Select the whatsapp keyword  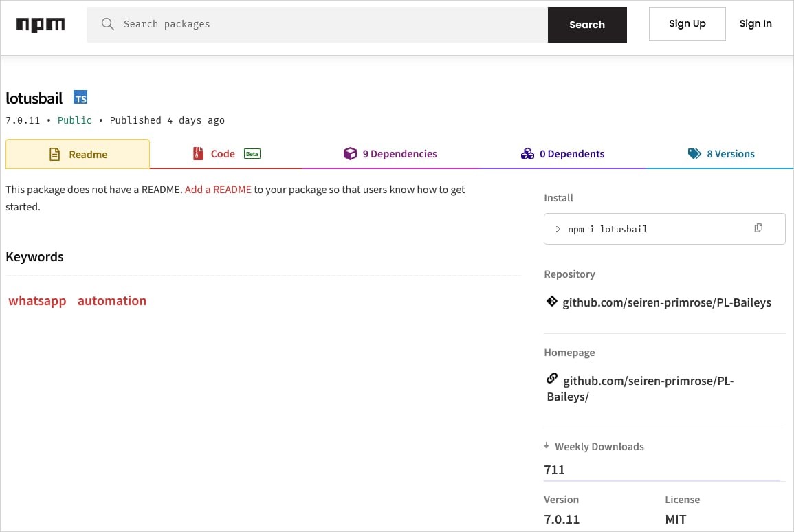[37, 301]
